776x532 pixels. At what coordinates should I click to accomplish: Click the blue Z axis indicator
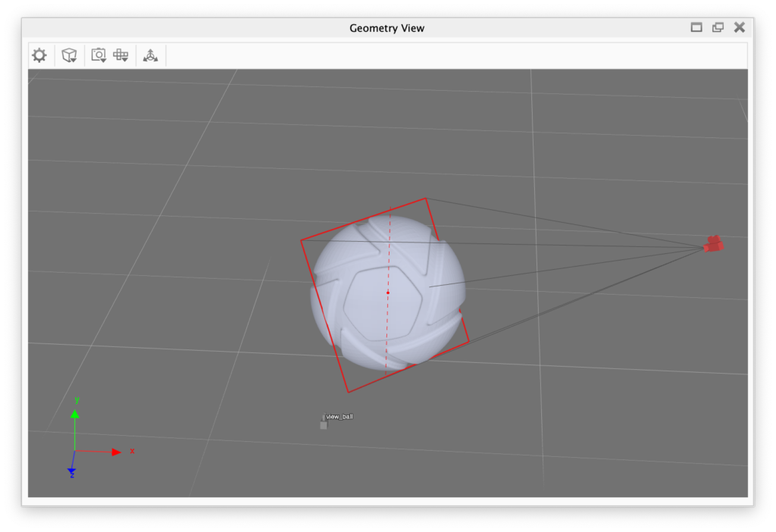click(72, 471)
